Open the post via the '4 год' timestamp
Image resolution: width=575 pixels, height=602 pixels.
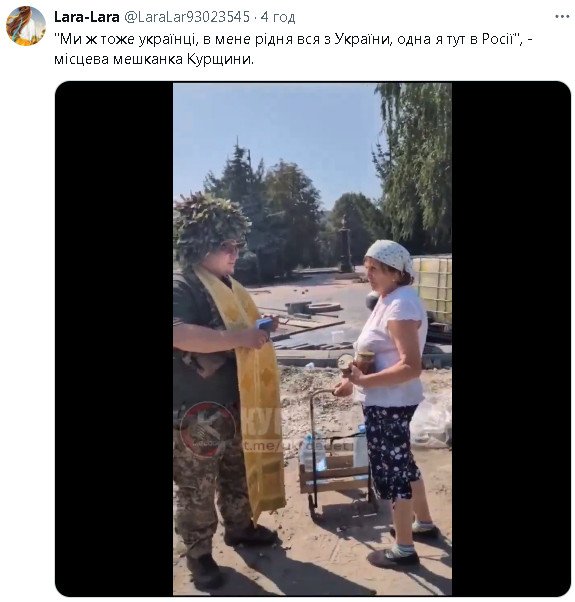(278, 17)
